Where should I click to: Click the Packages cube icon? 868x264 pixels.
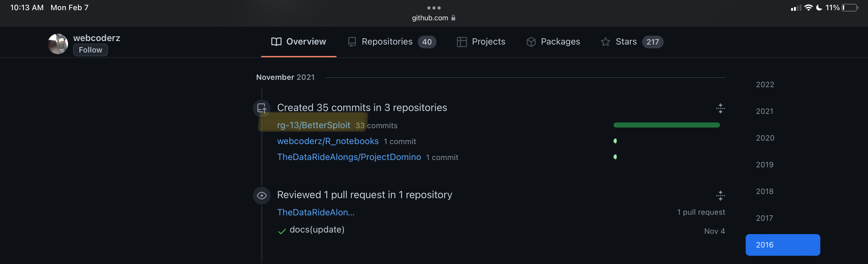531,42
